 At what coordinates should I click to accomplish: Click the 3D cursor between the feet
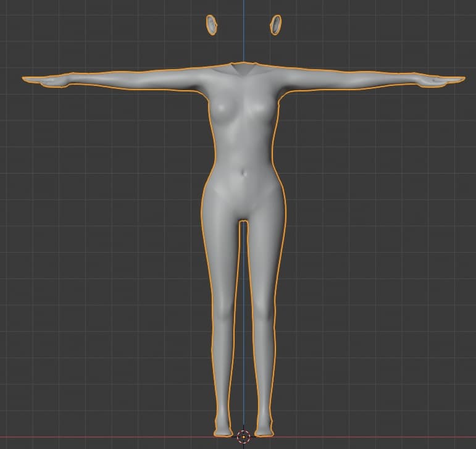[x=243, y=437]
